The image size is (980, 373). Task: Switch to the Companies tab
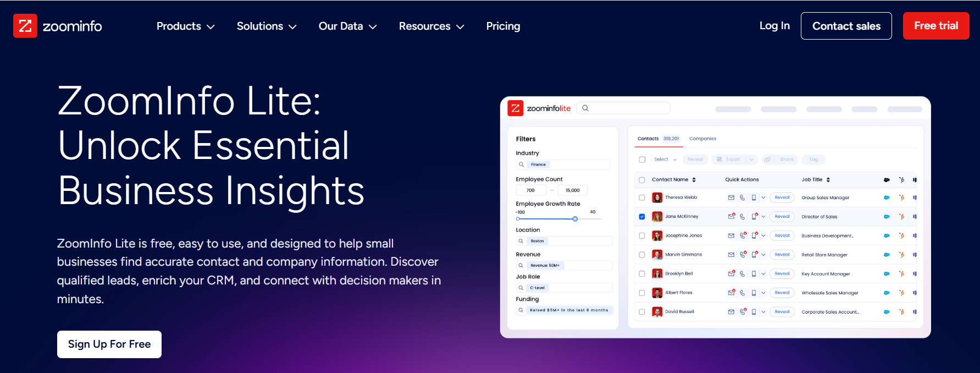[x=703, y=139]
